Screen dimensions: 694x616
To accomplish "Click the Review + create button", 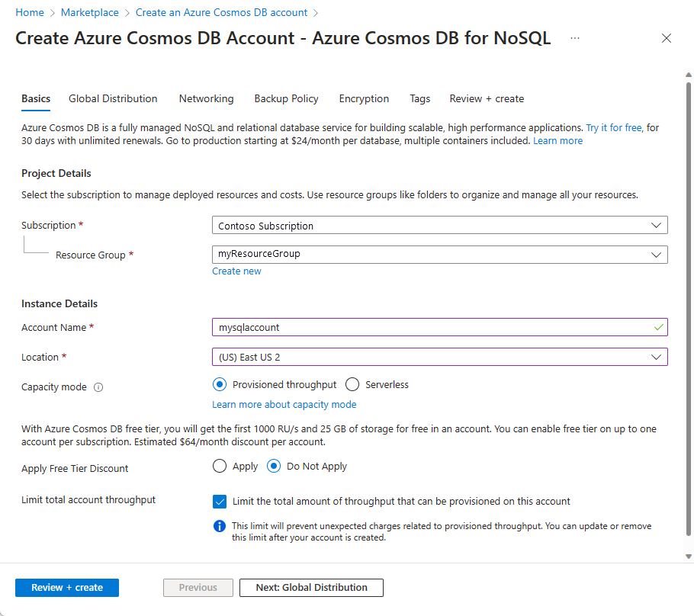I will pyautogui.click(x=66, y=587).
